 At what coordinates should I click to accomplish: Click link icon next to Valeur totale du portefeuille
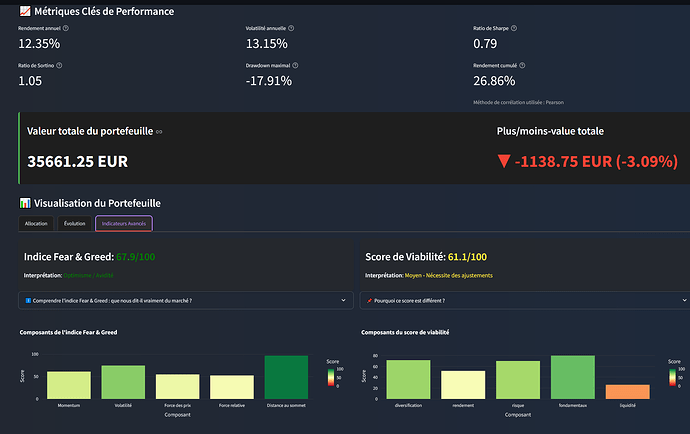pos(159,131)
